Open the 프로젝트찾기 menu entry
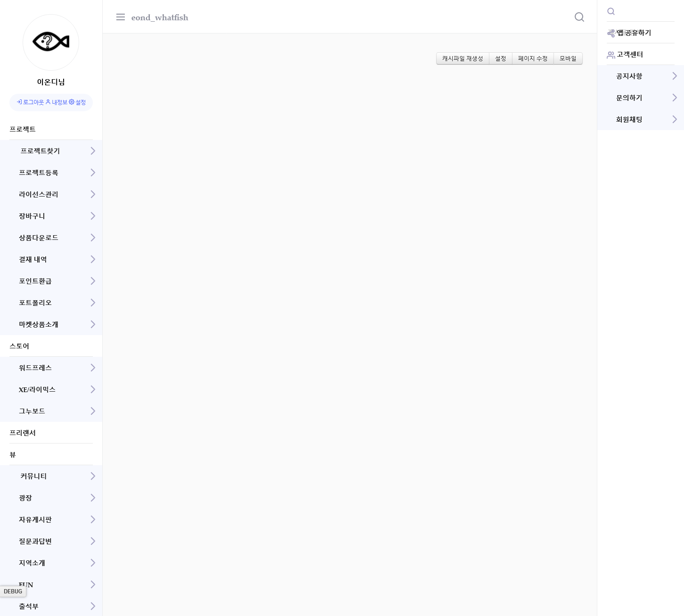 (40, 151)
